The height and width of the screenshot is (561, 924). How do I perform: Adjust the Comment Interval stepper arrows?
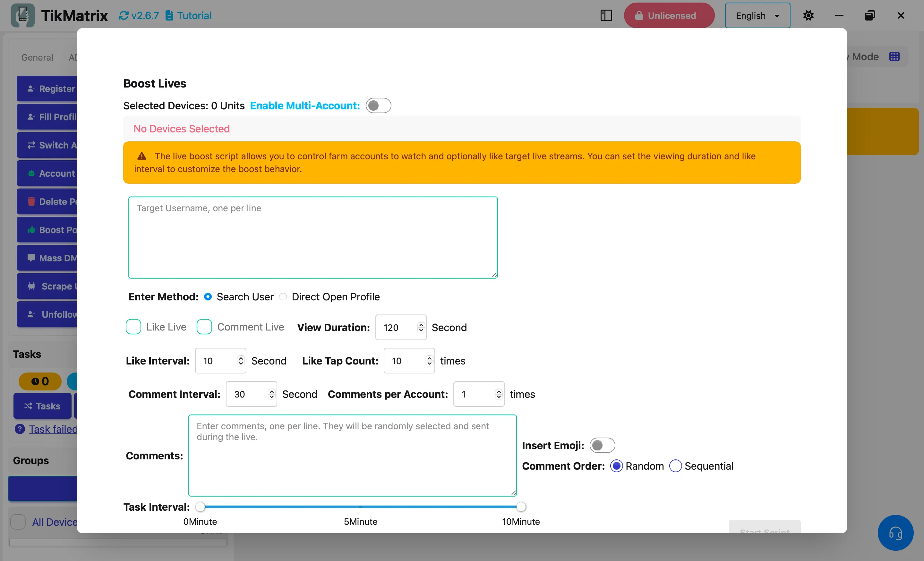click(271, 394)
